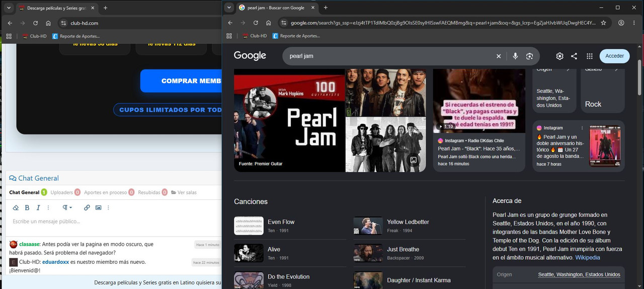Search by image with Google Lens
644x289 pixels.
[x=529, y=56]
